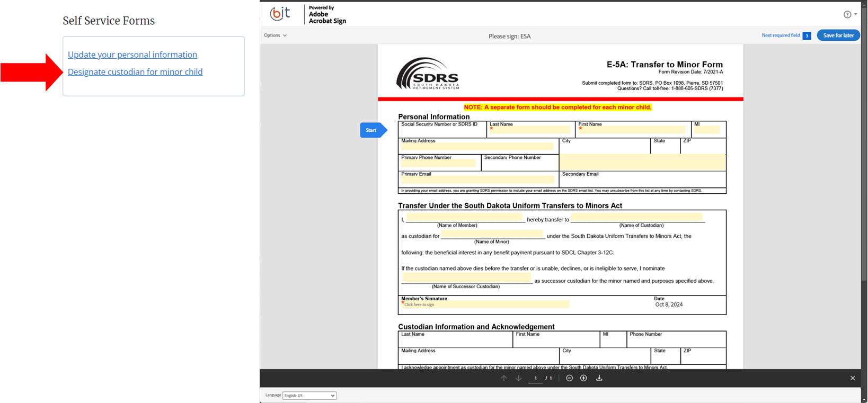Click the current page number box

click(536, 378)
